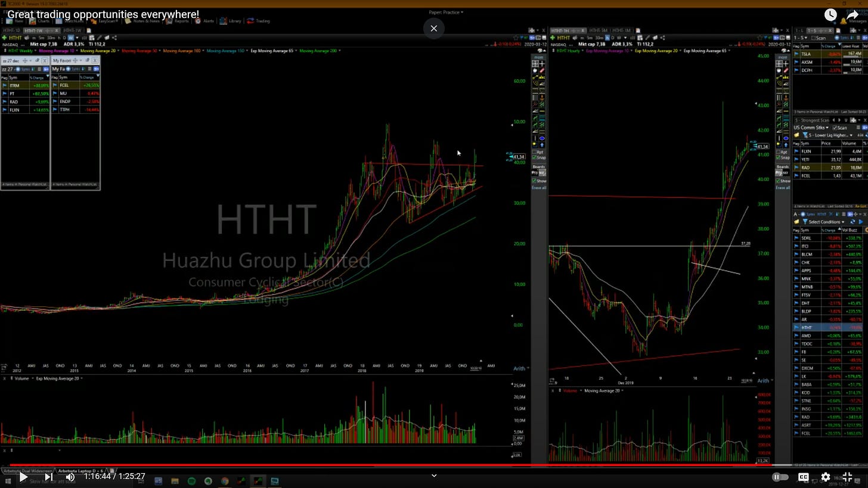Viewport: 868px width, 488px height.
Task: Switch to the HTHT-5M chart tab
Action: 598,30
